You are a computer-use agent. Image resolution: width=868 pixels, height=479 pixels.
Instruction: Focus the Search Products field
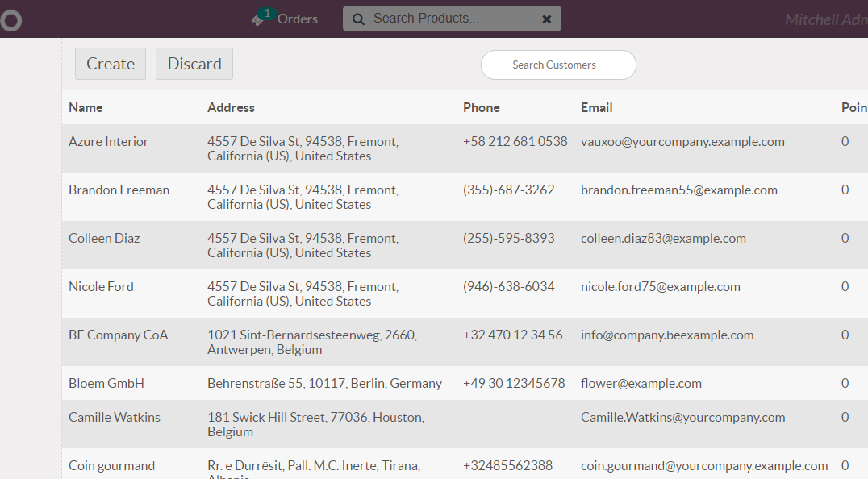452,19
